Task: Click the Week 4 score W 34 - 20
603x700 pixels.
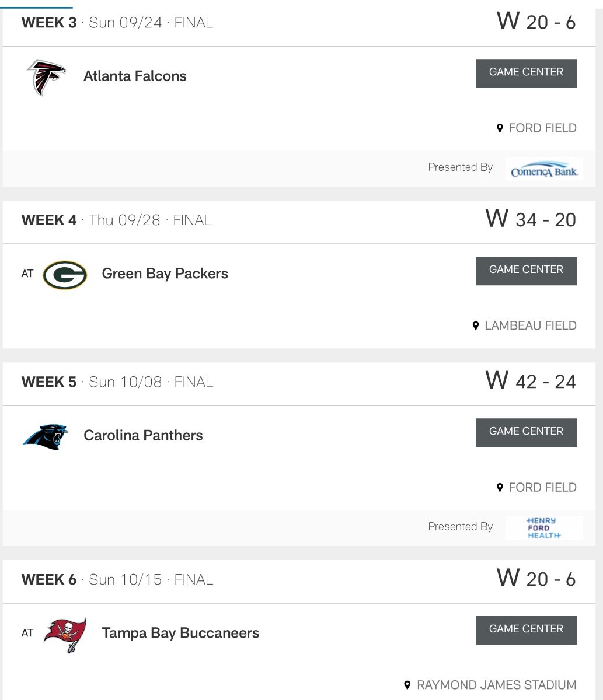Action: point(531,220)
